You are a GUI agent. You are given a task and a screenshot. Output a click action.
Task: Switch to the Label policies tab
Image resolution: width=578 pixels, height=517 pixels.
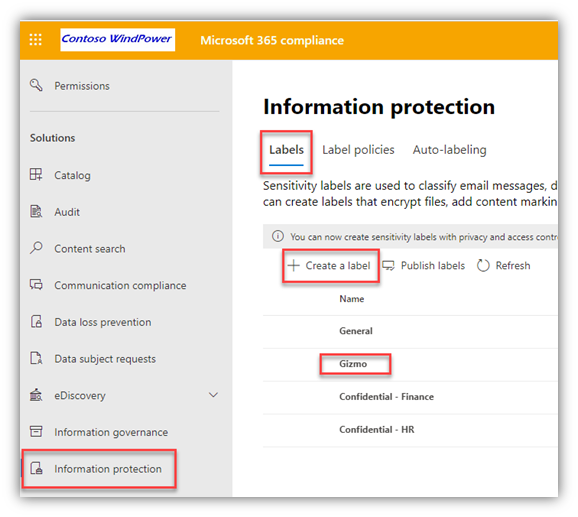[x=358, y=150]
